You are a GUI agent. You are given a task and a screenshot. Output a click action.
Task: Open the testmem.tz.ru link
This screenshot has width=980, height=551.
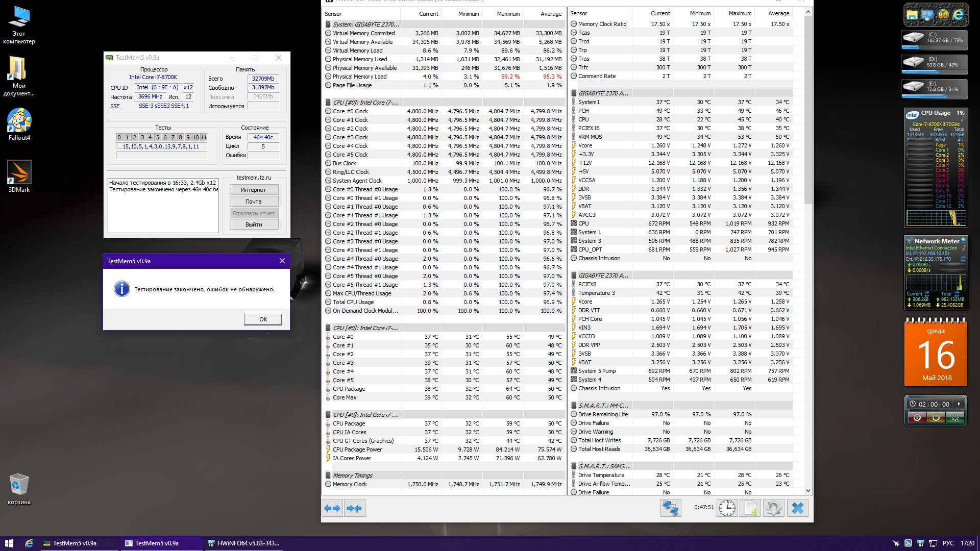(254, 178)
